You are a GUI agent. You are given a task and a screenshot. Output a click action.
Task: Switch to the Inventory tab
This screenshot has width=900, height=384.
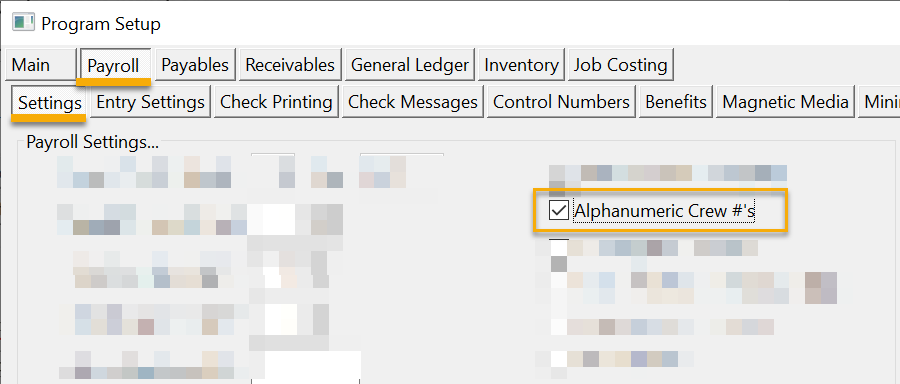[x=521, y=65]
